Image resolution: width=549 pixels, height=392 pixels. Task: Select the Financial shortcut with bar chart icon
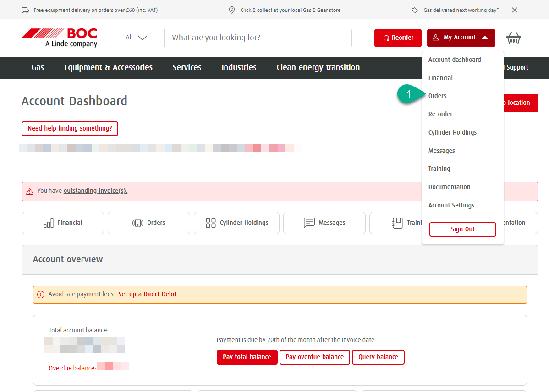(62, 223)
